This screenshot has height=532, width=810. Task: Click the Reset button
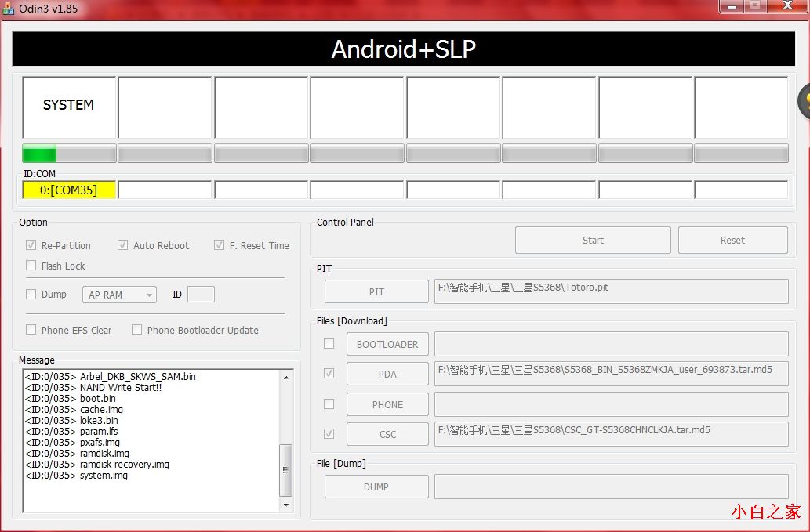(x=733, y=240)
